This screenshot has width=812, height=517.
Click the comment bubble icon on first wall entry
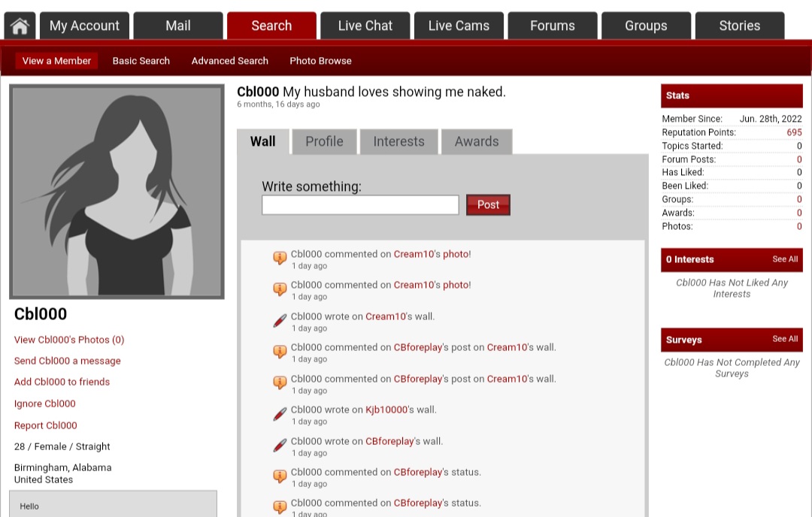point(280,258)
